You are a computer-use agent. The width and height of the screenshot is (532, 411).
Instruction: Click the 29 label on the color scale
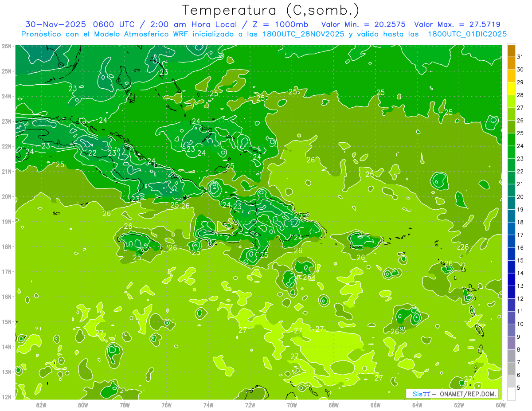tap(520, 82)
